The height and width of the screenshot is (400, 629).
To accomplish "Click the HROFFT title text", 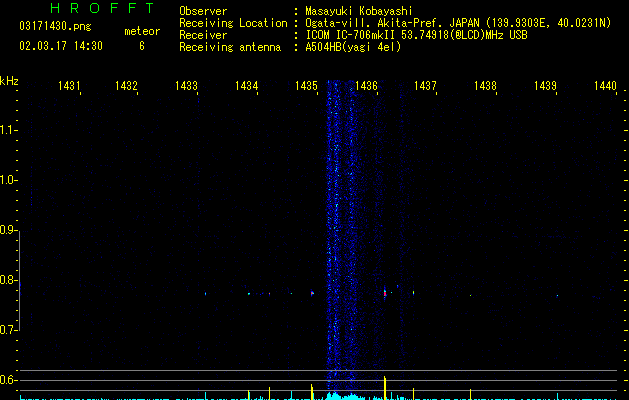I will tap(102, 8).
